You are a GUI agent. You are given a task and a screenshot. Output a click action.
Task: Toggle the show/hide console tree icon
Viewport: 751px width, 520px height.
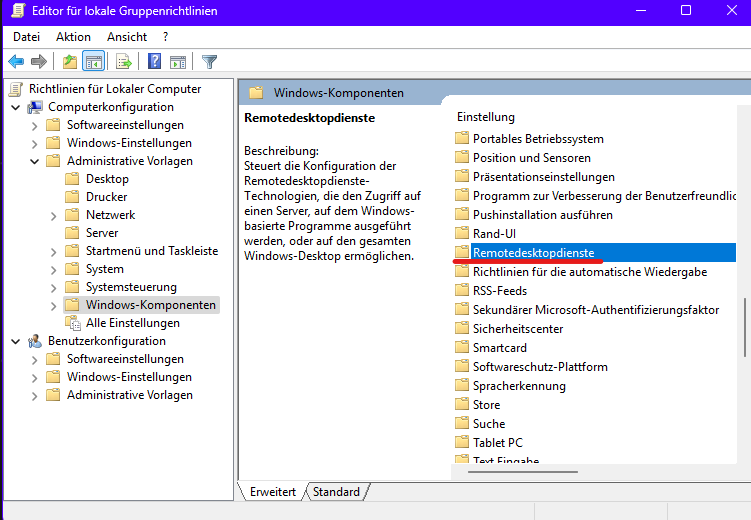pyautogui.click(x=93, y=61)
